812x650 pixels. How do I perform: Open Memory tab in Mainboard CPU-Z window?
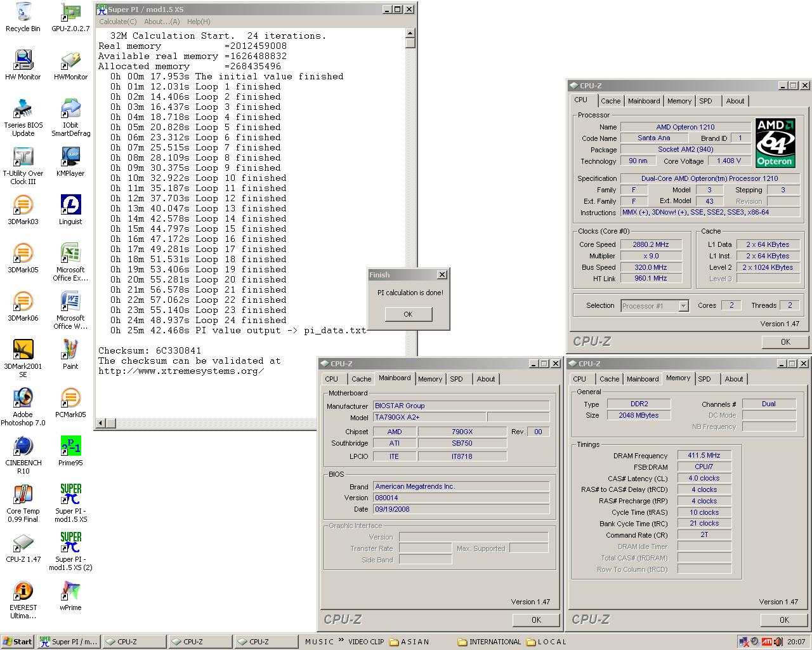pos(429,379)
